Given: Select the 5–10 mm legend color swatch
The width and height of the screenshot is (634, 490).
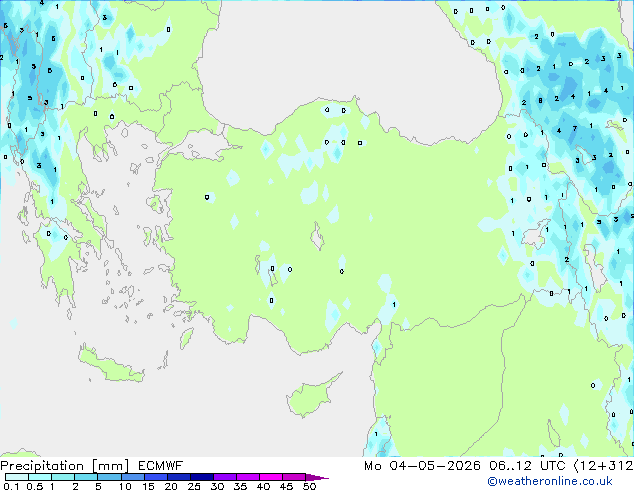Looking at the screenshot, I should pyautogui.click(x=109, y=477).
